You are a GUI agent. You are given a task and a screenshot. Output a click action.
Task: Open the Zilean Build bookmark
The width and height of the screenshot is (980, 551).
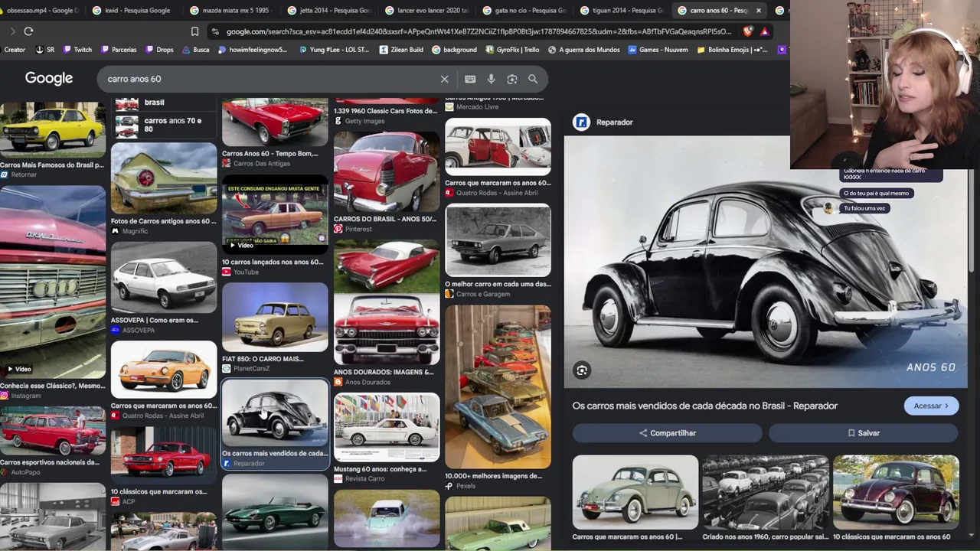tap(400, 50)
